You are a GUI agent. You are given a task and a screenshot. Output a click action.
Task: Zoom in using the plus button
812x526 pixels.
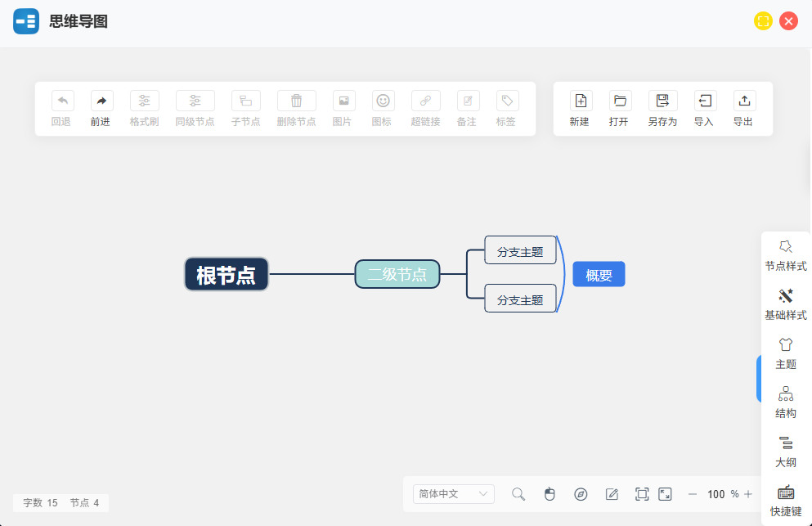click(748, 494)
